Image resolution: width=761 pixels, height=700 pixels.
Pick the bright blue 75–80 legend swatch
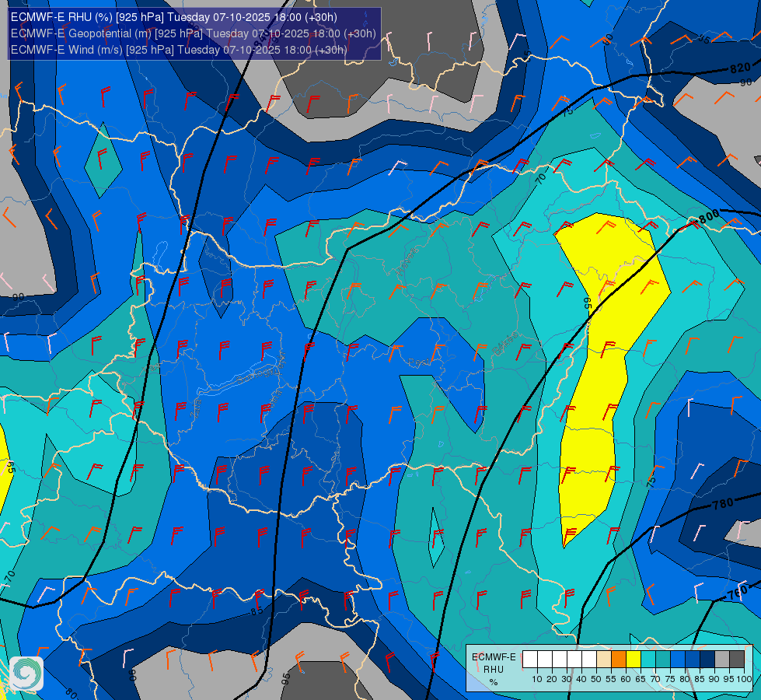point(678,660)
